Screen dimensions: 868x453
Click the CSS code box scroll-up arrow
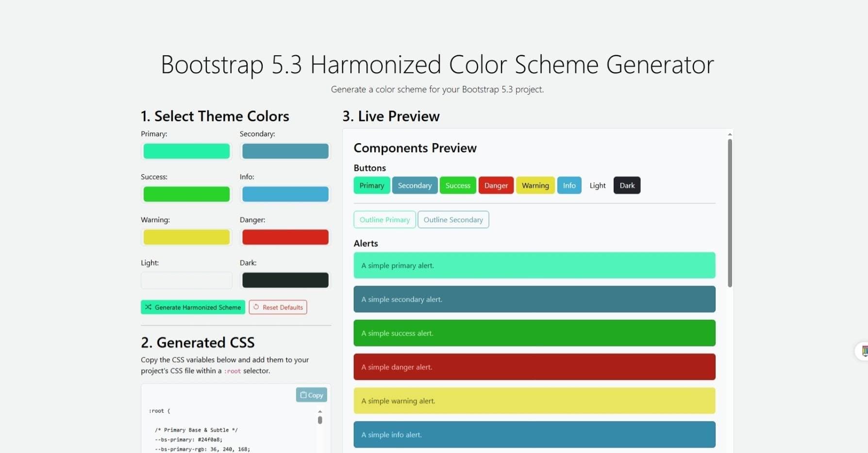click(x=320, y=411)
